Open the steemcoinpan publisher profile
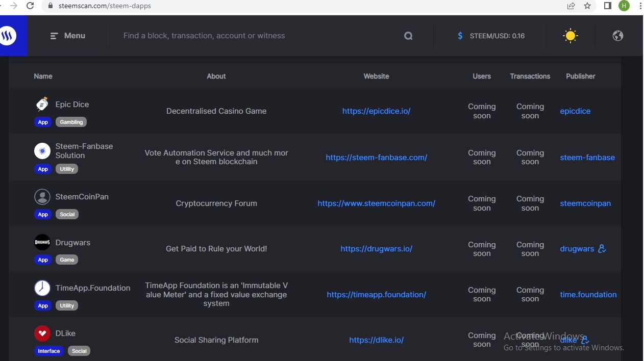This screenshot has height=361, width=644. 585,203
